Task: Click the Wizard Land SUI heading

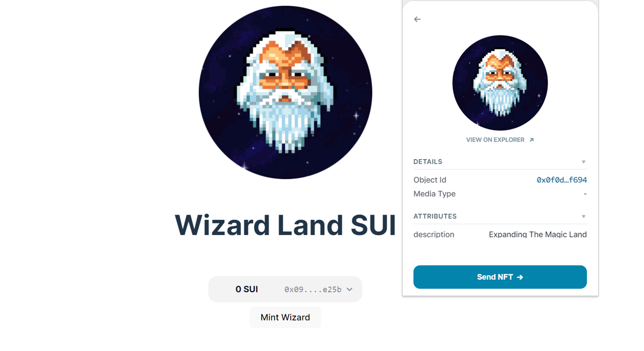Action: coord(285,225)
